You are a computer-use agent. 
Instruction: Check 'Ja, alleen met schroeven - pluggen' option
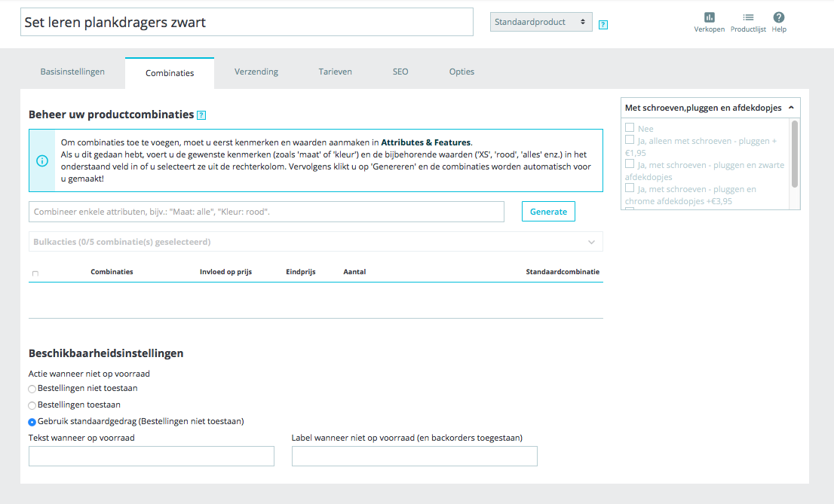[630, 140]
